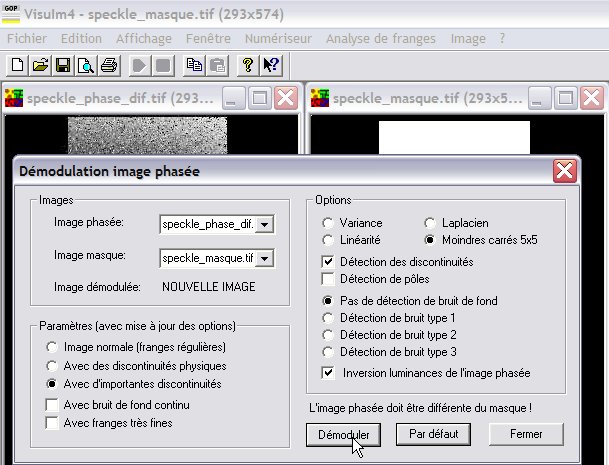609x465 pixels.
Task: Click the speckle_phase_dif.tif window icon
Action: click(x=14, y=98)
